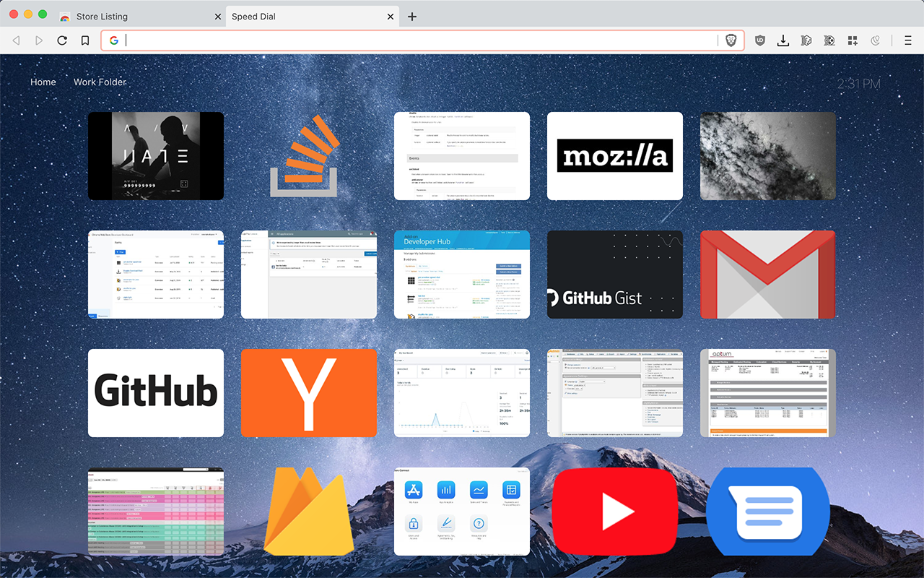This screenshot has height=578, width=924.
Task: Focus the address bar input
Action: pyautogui.click(x=422, y=40)
